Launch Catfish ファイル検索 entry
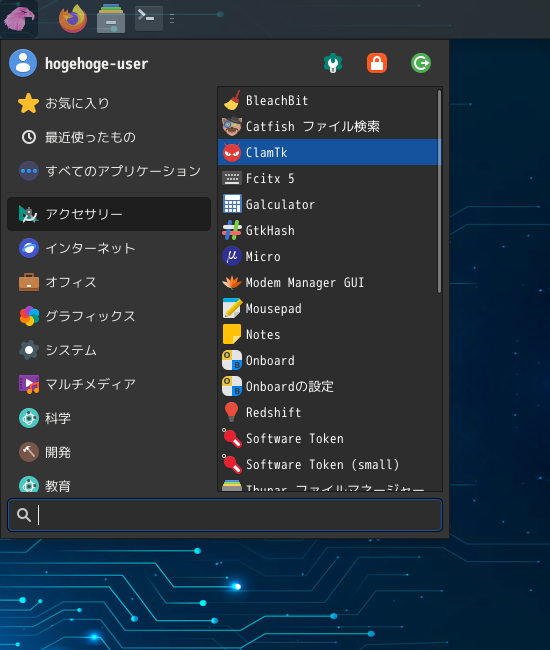Viewport: 550px width, 650px height. pyautogui.click(x=327, y=126)
